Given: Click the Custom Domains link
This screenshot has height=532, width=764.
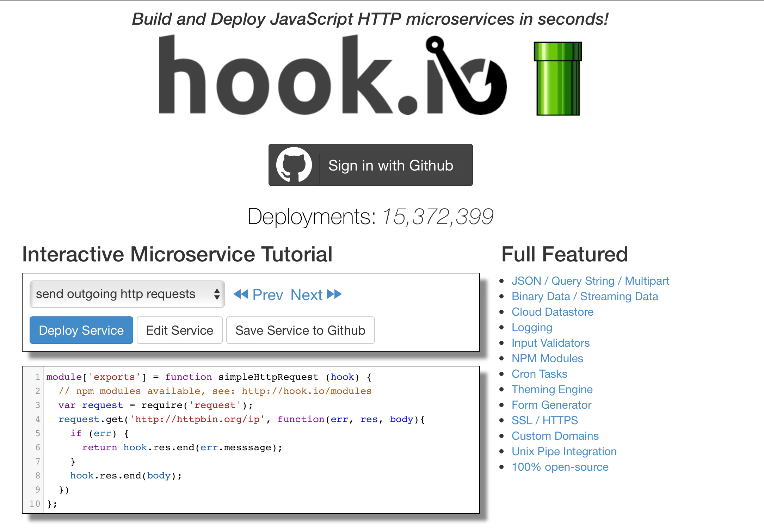Looking at the screenshot, I should [555, 436].
